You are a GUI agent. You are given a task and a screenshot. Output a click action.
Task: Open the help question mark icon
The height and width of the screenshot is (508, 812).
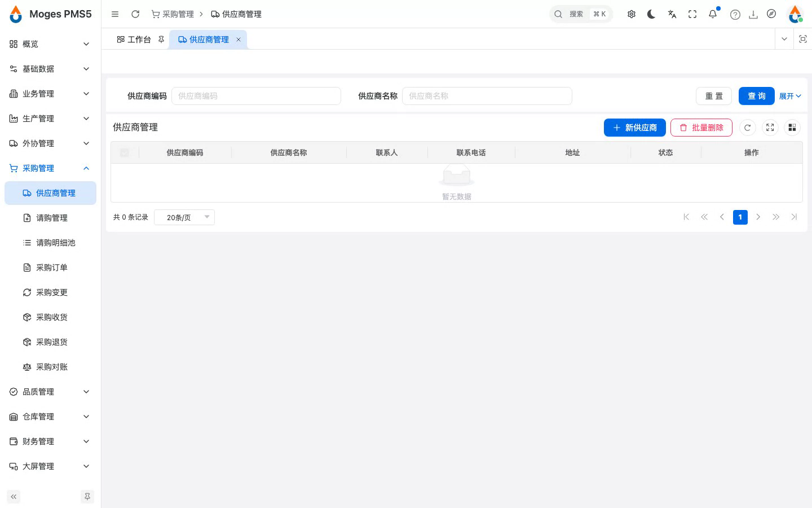pos(735,15)
